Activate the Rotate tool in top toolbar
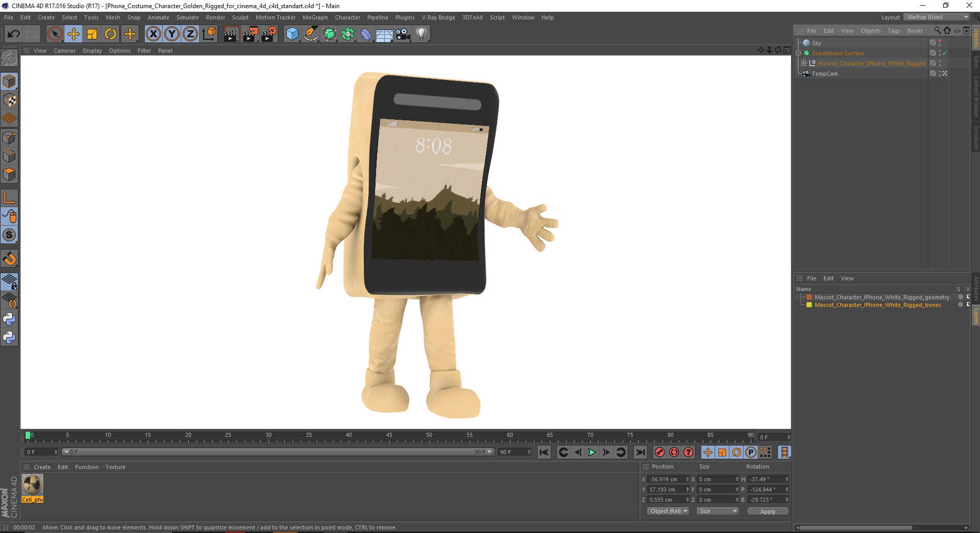Screen dimensions: 980x533 [x=110, y=34]
